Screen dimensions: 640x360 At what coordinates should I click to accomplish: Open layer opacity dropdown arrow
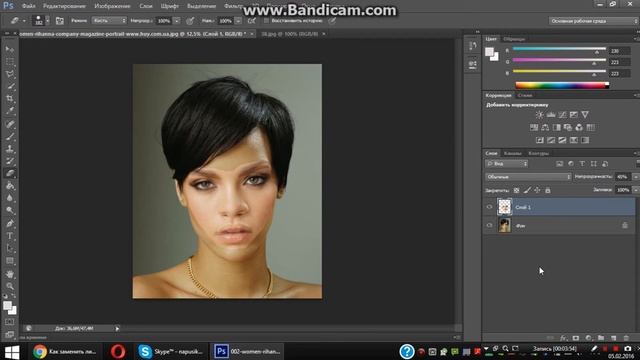[636, 177]
